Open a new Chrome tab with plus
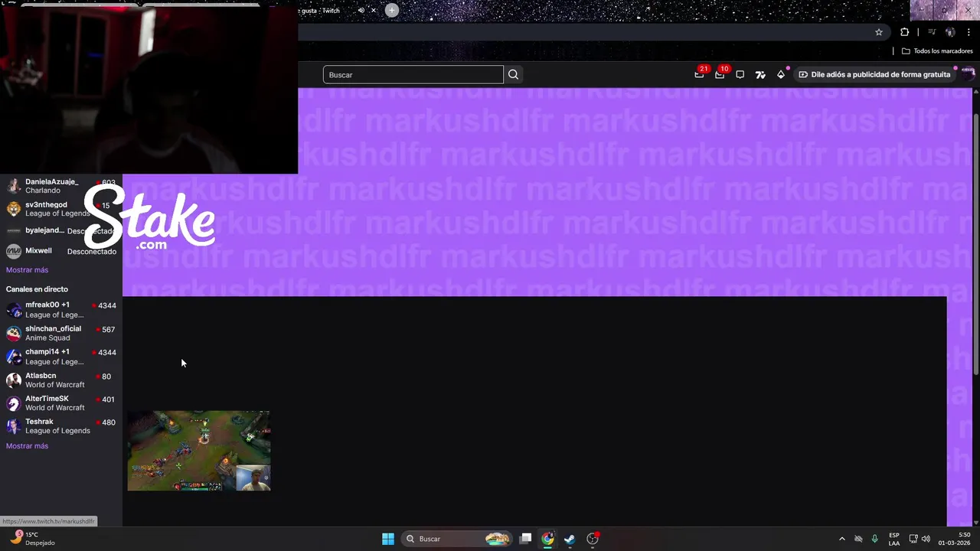980x551 pixels. pyautogui.click(x=392, y=10)
